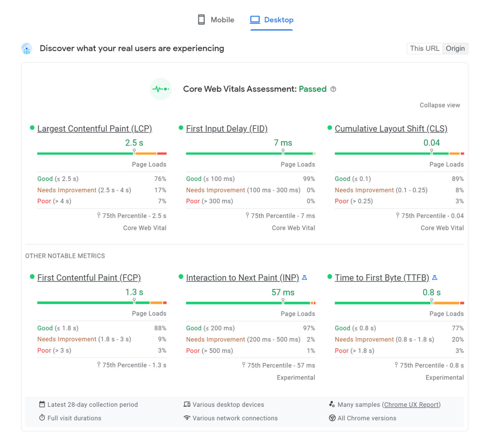Open the Chrome UX Report link
Screen dimensions: 487x448
(411, 404)
